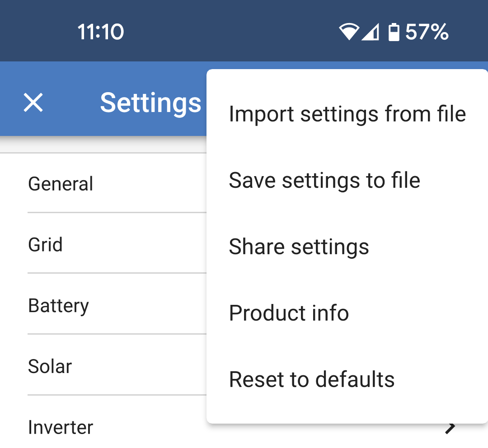Close the Settings screen with the X icon
The width and height of the screenshot is (488, 448).
(x=33, y=103)
